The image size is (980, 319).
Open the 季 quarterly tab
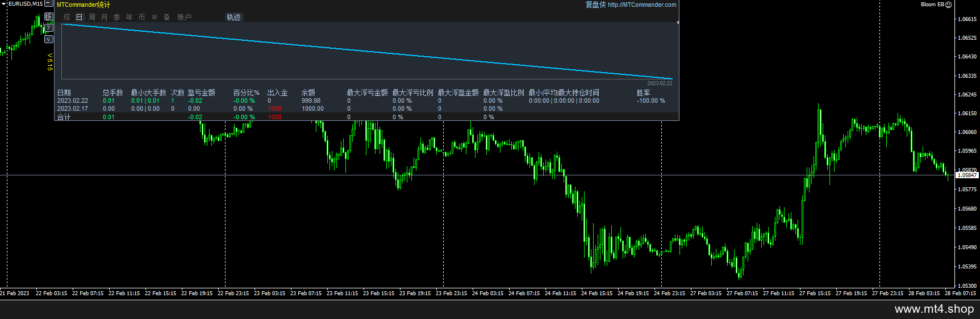[x=117, y=17]
